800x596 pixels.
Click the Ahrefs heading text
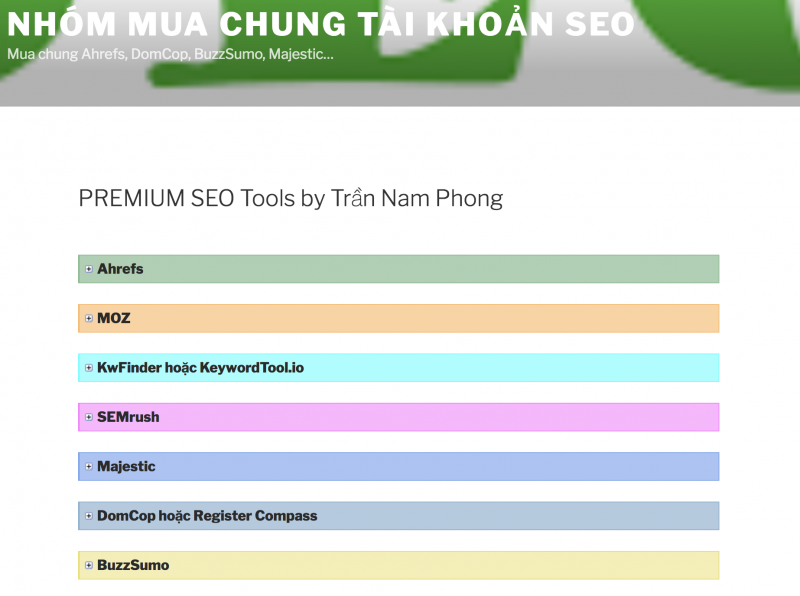pyautogui.click(x=120, y=269)
